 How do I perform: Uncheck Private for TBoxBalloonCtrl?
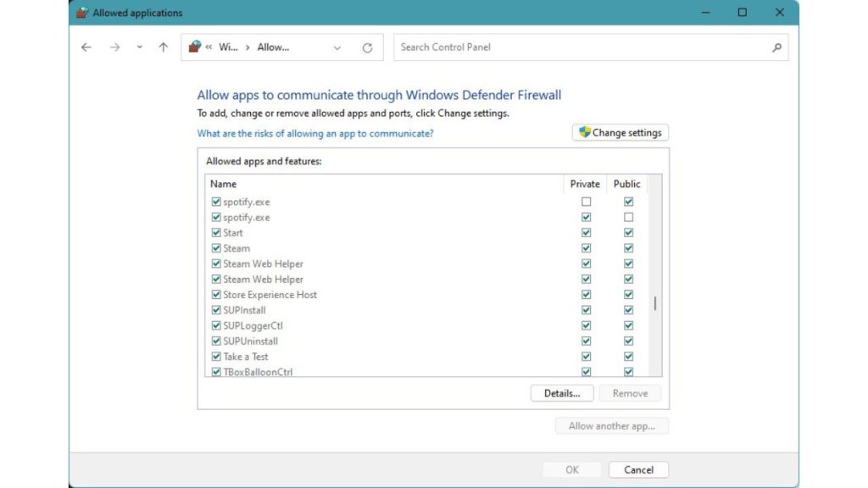(586, 372)
